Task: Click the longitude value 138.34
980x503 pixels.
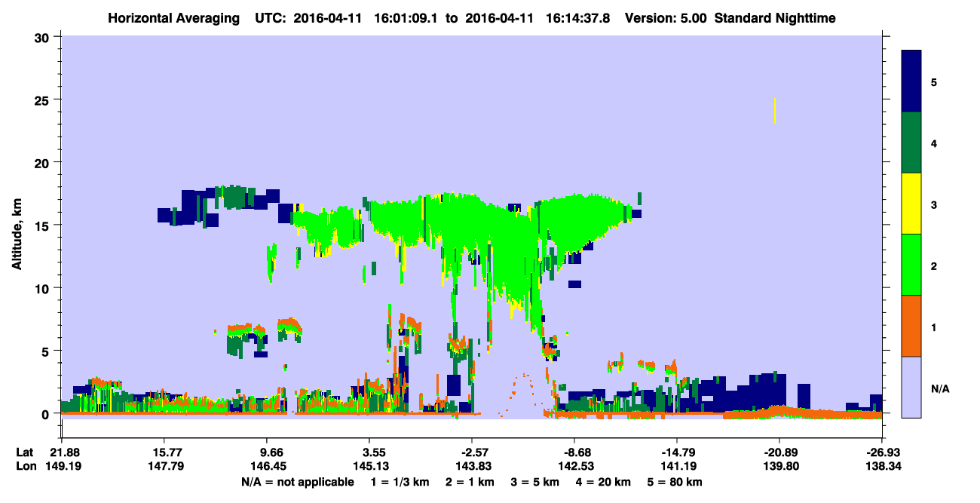Action: pos(882,466)
